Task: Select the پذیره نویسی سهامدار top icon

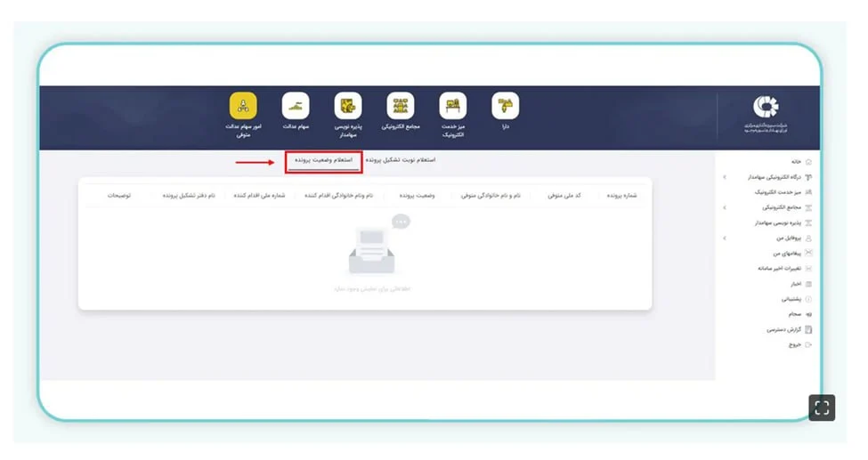Action: 347,106
